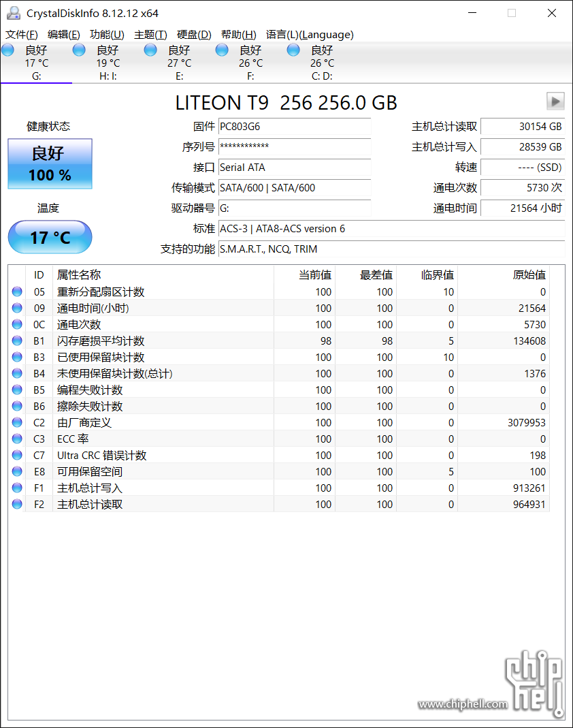Click the status orb for drive E:

pyautogui.click(x=150, y=50)
